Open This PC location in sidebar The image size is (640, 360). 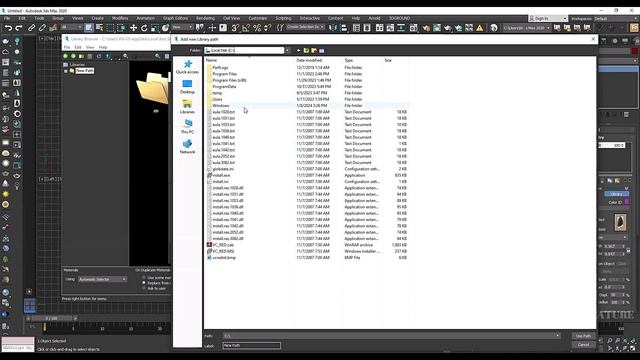[x=187, y=127]
